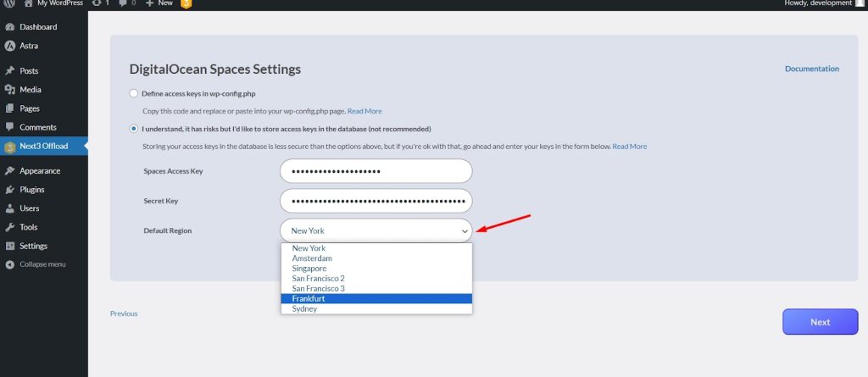Click Howdy, development account link

818,3
